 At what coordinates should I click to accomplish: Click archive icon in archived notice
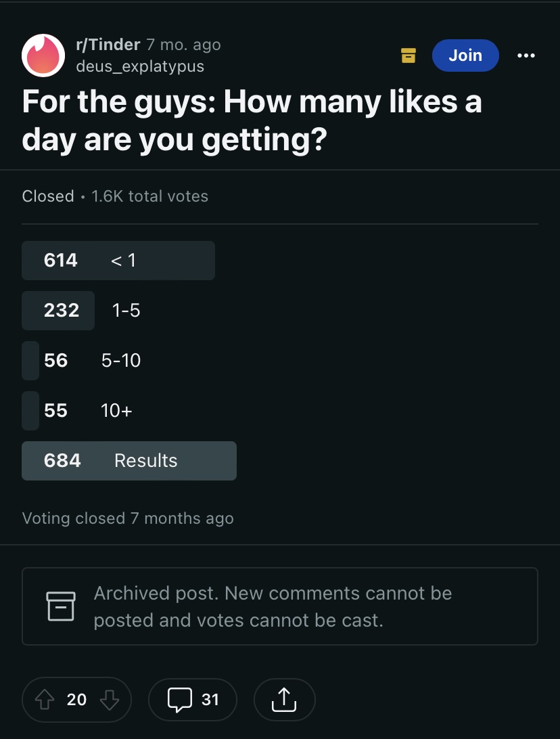61,606
